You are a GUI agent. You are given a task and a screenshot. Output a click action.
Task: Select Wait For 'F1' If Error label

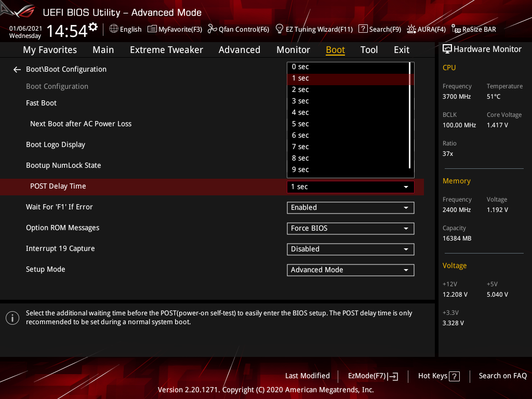click(x=59, y=207)
